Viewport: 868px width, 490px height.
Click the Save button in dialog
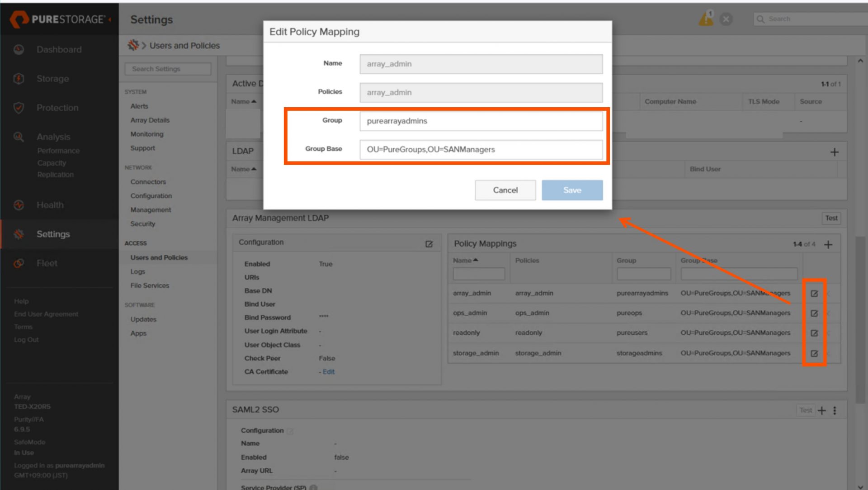[572, 190]
